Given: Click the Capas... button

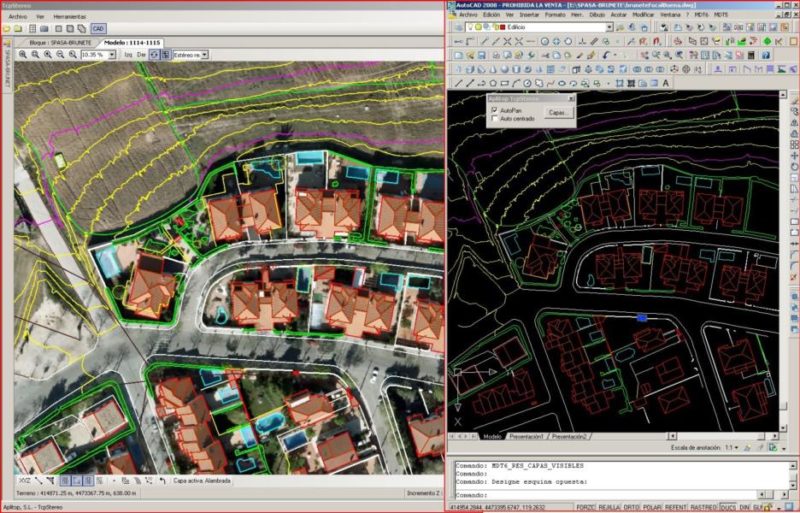Looking at the screenshot, I should [x=559, y=113].
